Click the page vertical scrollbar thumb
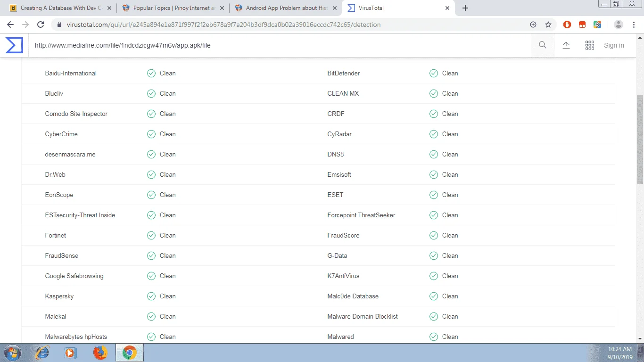The height and width of the screenshot is (362, 644). [x=640, y=139]
